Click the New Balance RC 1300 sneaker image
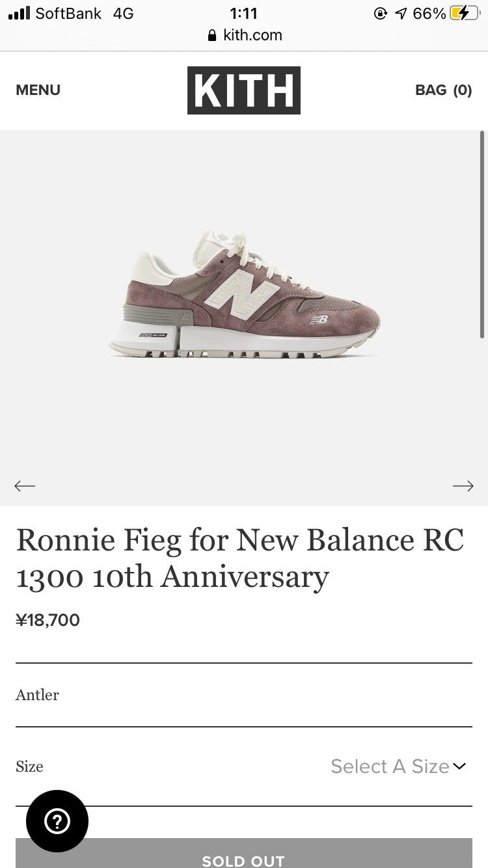The image size is (488, 868). coord(245,296)
